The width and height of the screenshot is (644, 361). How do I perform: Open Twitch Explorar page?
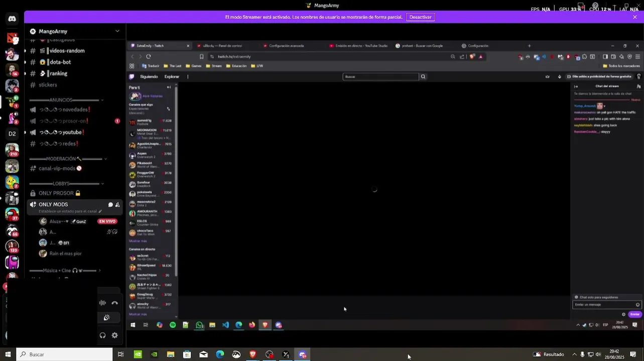click(x=172, y=77)
